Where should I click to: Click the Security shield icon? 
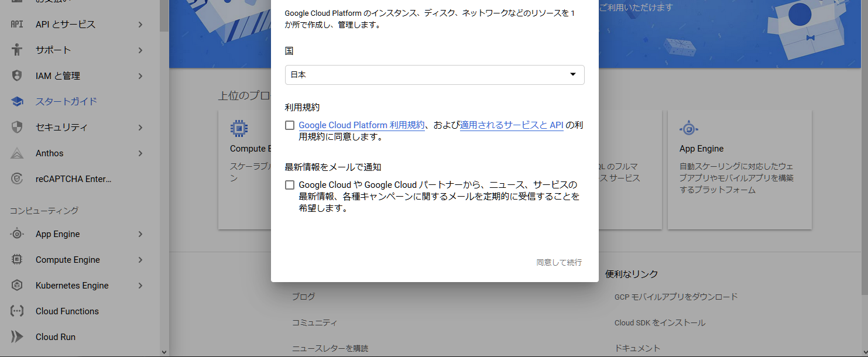point(17,128)
